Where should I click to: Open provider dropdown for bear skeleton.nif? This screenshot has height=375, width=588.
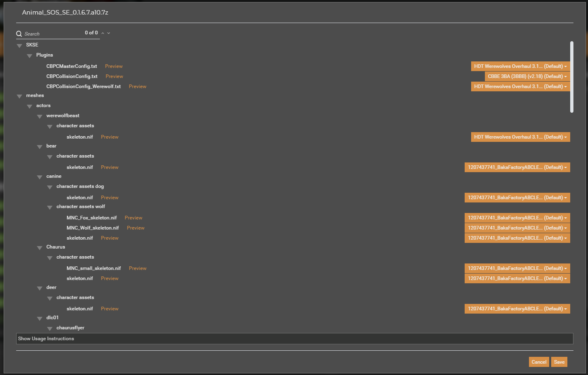(x=517, y=167)
